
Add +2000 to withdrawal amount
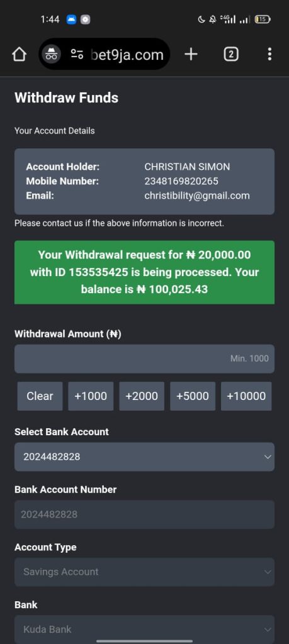tap(142, 396)
